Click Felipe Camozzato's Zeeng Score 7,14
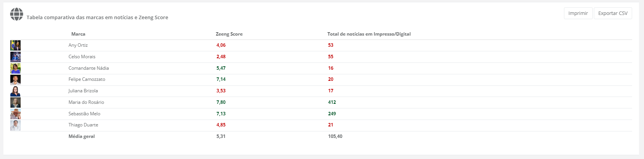Viewport: 644px width, 159px height. pyautogui.click(x=221, y=79)
